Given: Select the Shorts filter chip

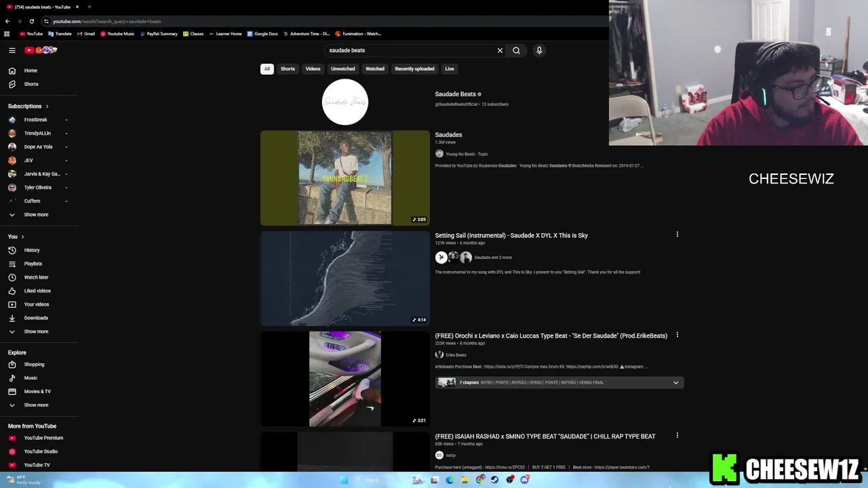Looking at the screenshot, I should coord(288,68).
